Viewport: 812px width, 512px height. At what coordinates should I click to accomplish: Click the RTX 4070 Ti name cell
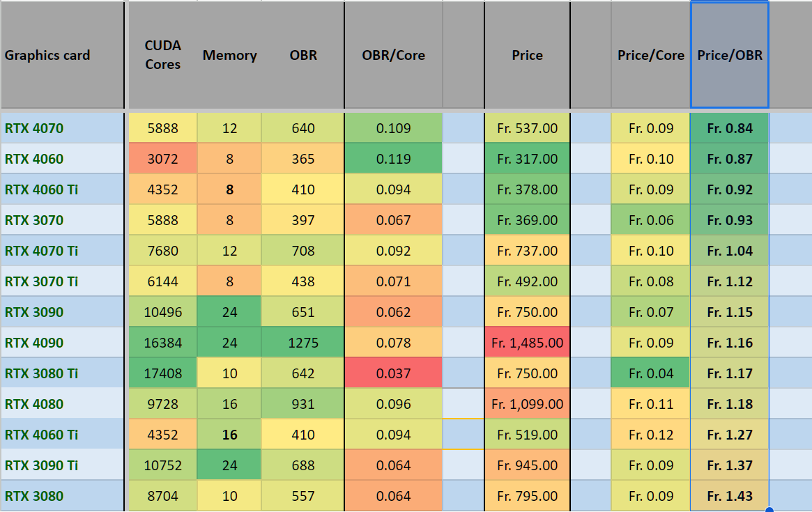coord(62,251)
